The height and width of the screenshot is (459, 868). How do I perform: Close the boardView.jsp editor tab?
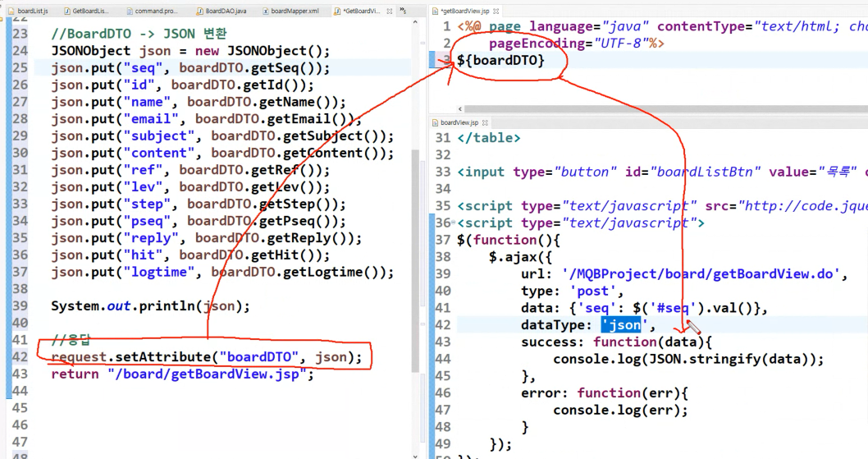click(485, 122)
